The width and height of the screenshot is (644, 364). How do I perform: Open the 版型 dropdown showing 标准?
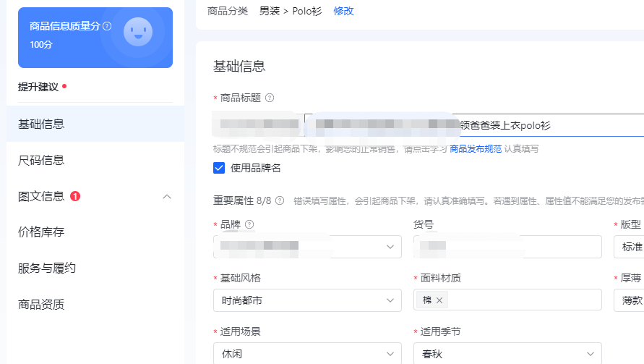pyautogui.click(x=629, y=247)
